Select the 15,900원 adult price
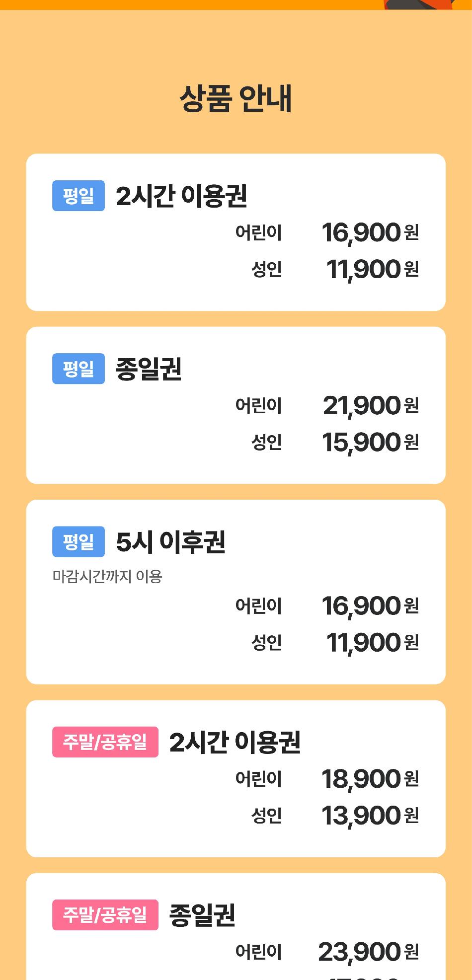472x980 pixels. pyautogui.click(x=370, y=442)
